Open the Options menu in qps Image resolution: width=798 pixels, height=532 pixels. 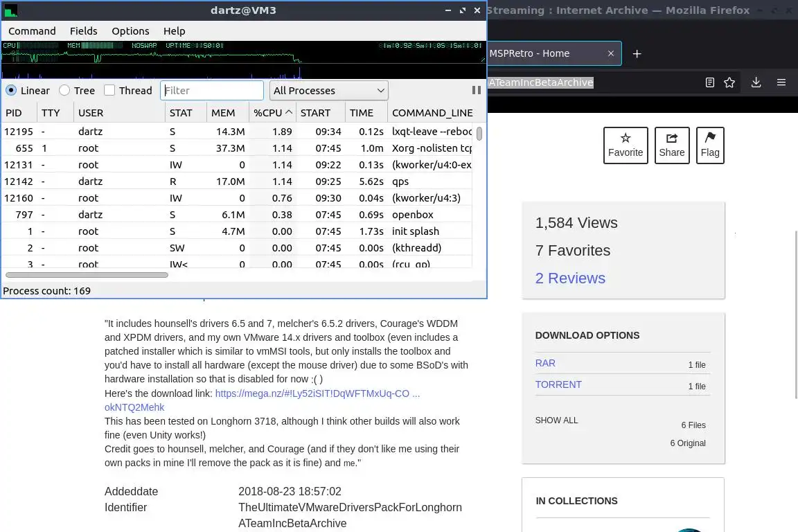(x=130, y=31)
